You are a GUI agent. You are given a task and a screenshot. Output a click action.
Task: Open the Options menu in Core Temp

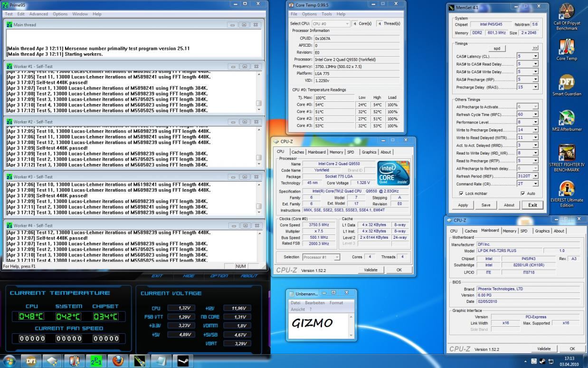(x=309, y=14)
